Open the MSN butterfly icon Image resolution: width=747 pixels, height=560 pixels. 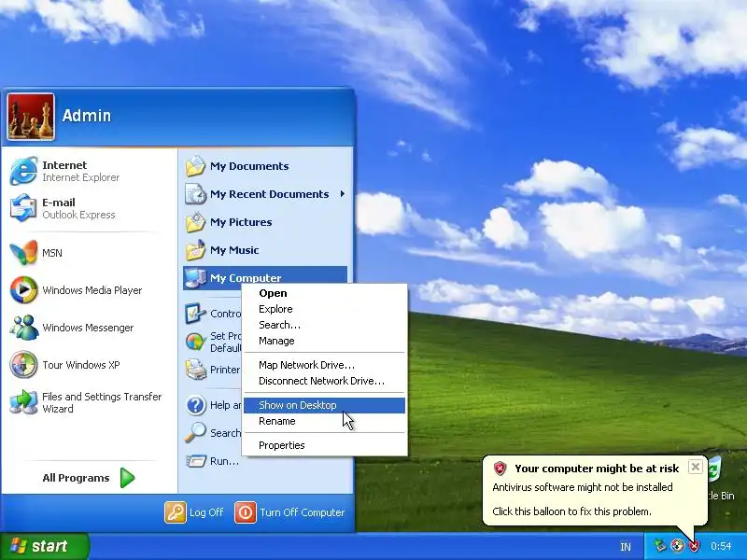coord(23,252)
